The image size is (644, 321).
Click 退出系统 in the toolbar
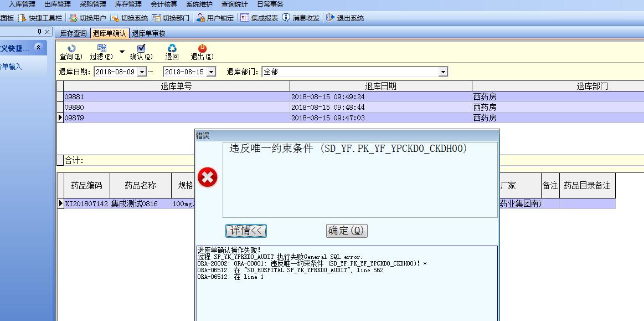pyautogui.click(x=346, y=18)
